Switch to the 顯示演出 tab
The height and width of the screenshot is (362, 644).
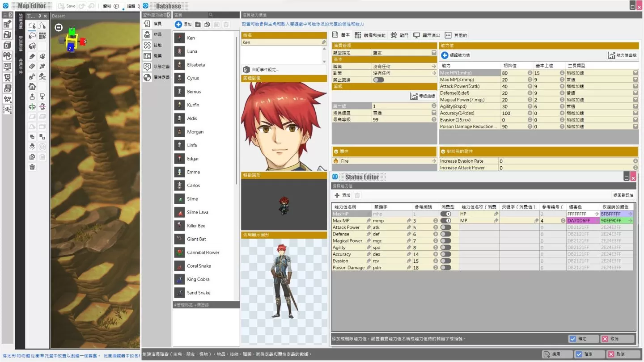pyautogui.click(x=427, y=35)
